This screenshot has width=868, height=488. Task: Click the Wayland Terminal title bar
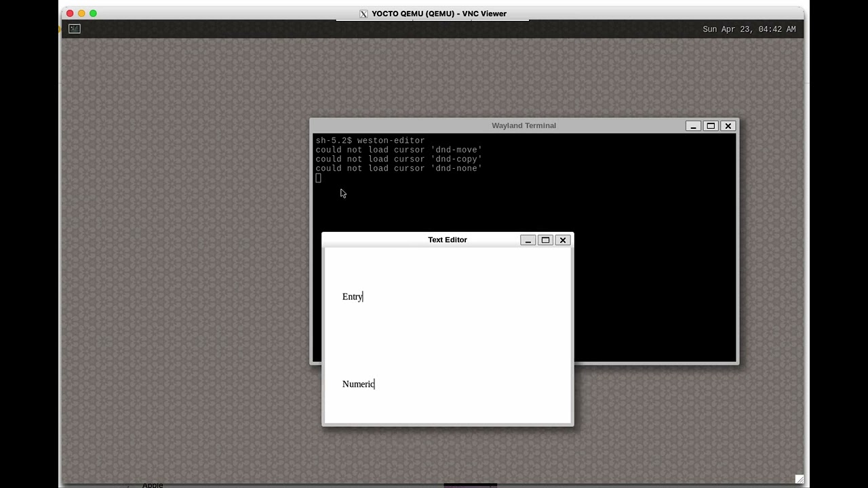[524, 125]
